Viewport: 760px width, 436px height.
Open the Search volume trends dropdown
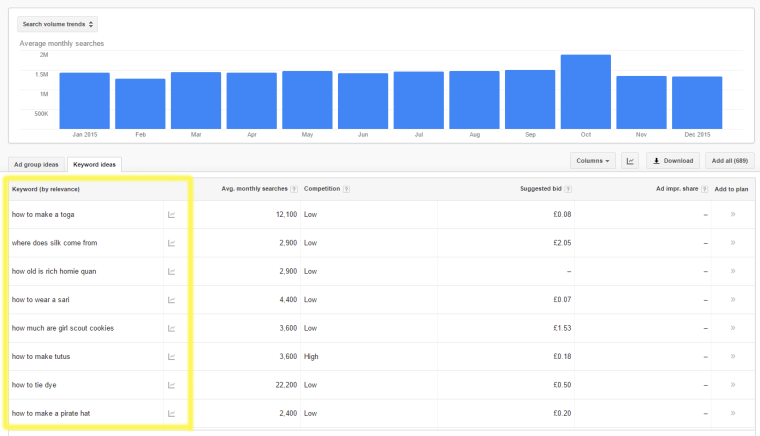(x=57, y=24)
